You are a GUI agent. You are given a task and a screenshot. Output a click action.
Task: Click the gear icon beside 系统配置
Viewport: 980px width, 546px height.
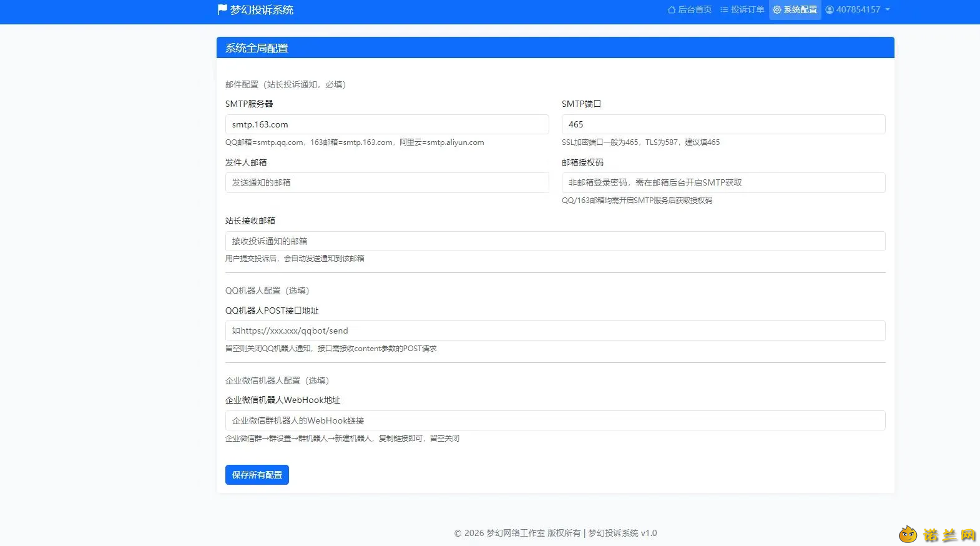click(777, 9)
